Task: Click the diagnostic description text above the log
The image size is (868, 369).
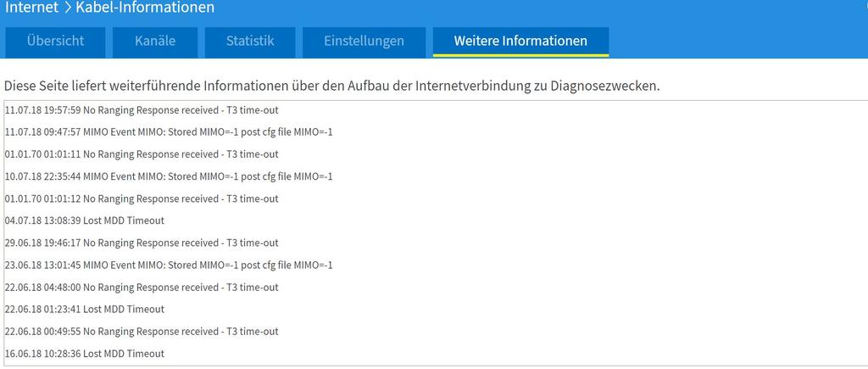Action: click(x=331, y=87)
